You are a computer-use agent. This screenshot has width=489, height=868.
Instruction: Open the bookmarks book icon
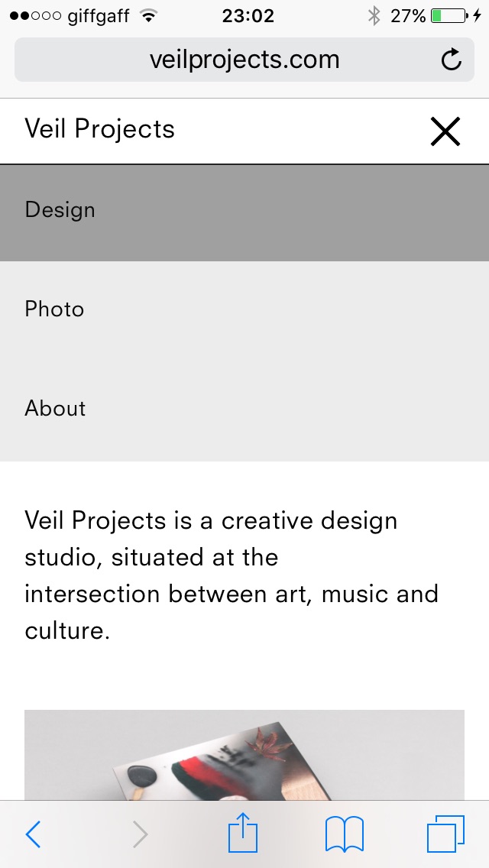click(345, 834)
